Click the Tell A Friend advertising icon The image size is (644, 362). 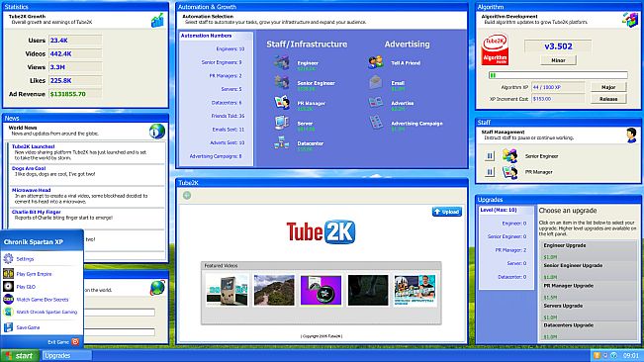[376, 62]
